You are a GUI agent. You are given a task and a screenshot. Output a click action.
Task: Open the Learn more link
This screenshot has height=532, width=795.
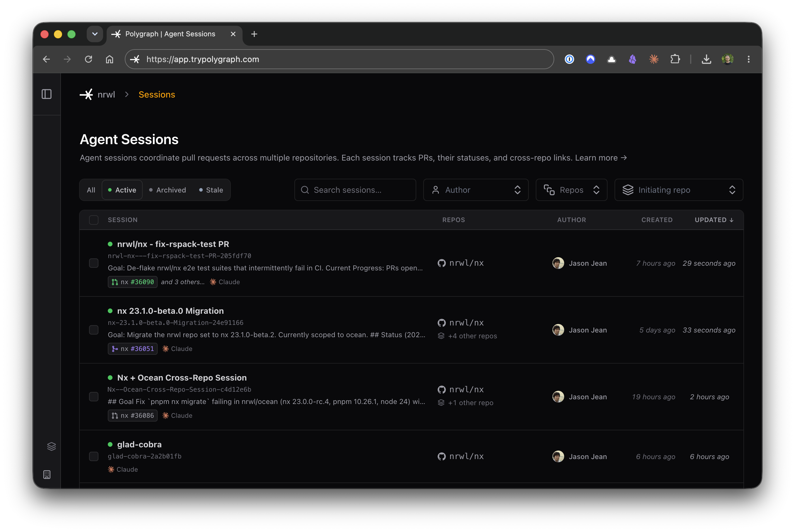pyautogui.click(x=601, y=158)
